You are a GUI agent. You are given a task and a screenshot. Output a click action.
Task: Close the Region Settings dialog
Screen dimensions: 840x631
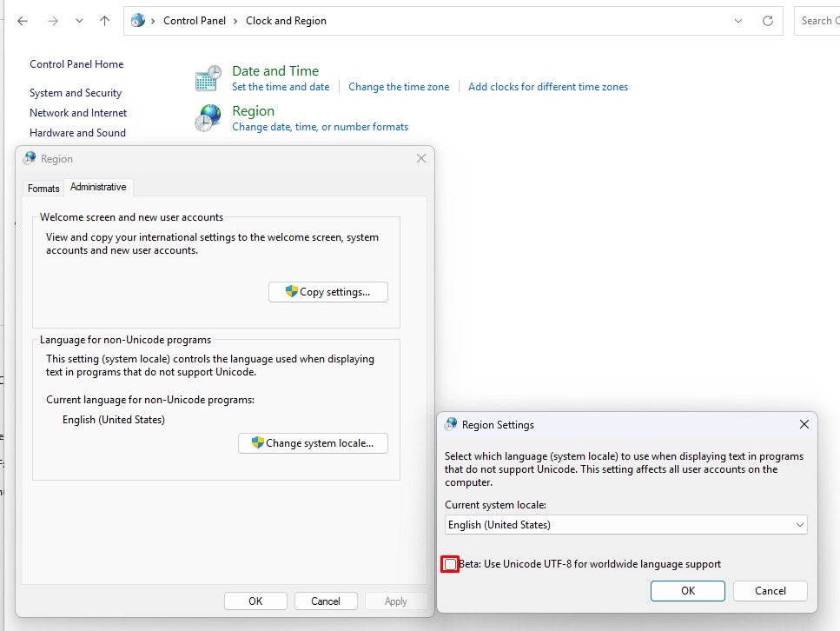804,424
